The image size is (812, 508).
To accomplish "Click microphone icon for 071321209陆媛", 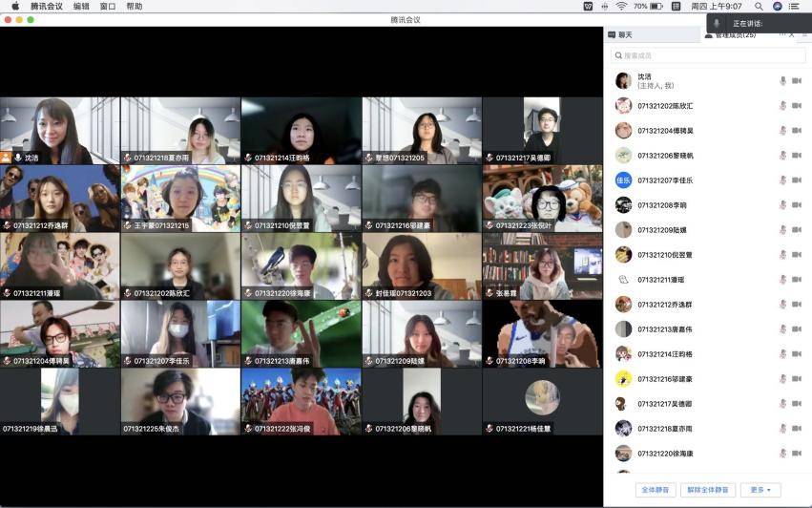I will tap(782, 229).
